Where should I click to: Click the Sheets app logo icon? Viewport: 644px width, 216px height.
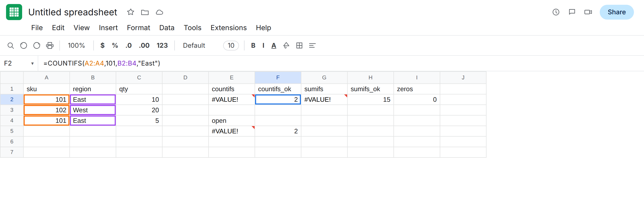(x=14, y=12)
